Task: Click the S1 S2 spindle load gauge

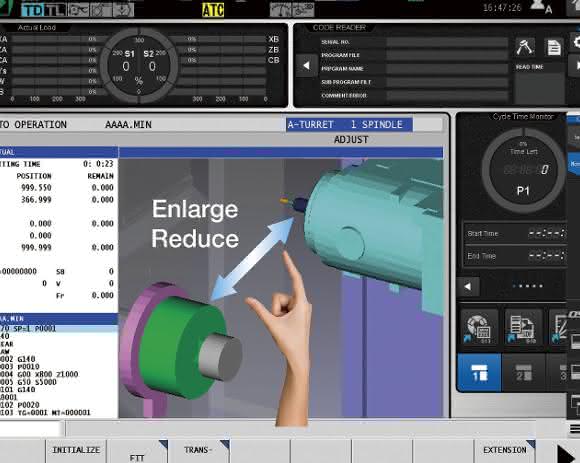Action: (139, 65)
